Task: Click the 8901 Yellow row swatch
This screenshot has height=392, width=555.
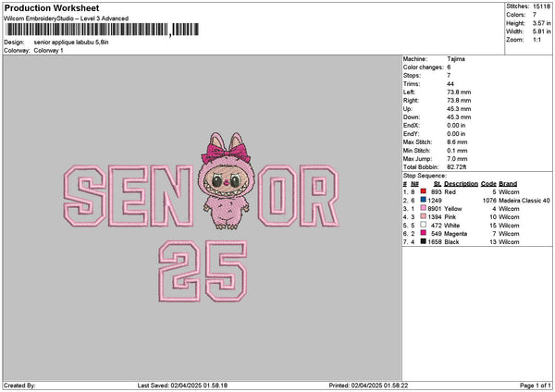Action: tap(423, 208)
